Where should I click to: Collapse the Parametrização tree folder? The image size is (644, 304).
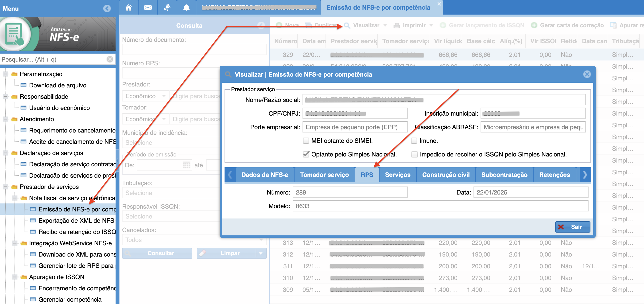[x=5, y=74]
